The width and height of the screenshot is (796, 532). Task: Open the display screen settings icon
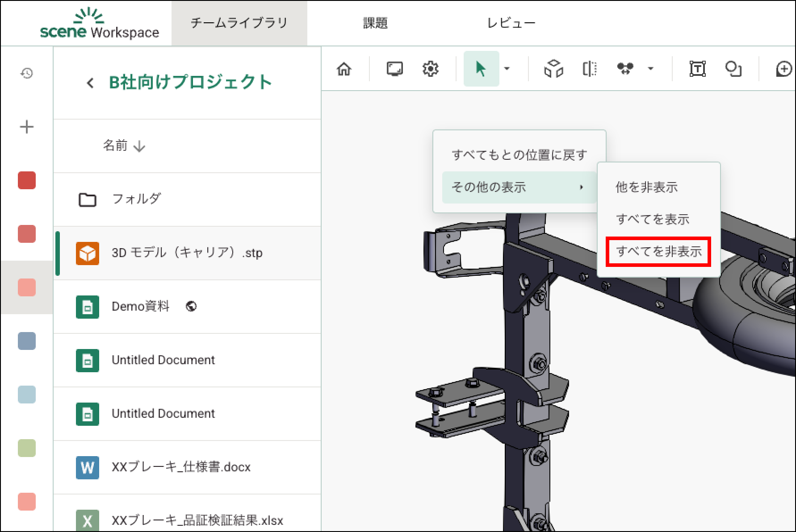394,69
